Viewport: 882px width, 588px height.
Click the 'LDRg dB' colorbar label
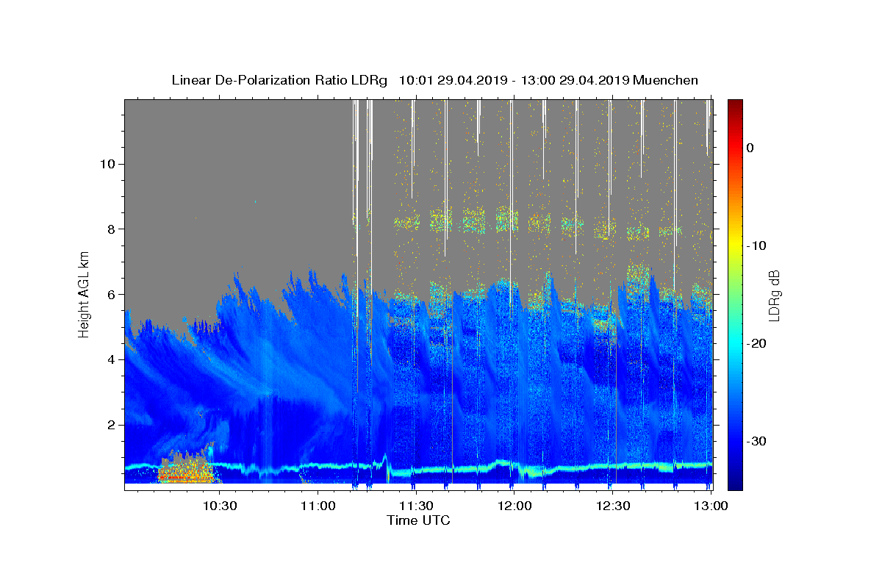773,295
